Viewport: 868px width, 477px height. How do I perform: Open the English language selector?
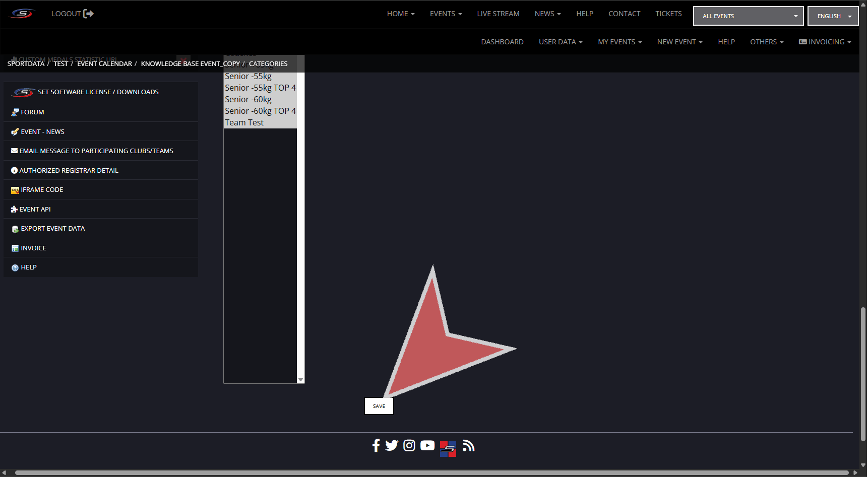(833, 16)
